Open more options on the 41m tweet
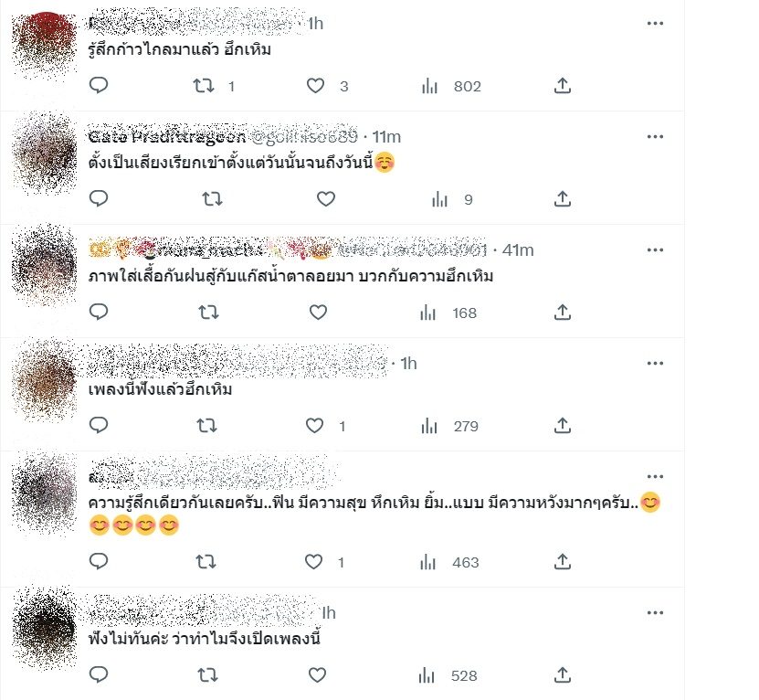759x700 pixels. point(655,250)
